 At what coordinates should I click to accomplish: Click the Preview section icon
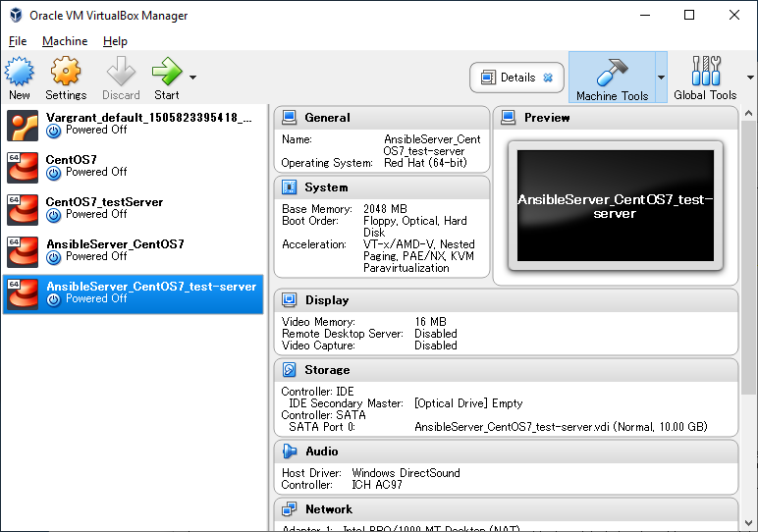point(508,118)
